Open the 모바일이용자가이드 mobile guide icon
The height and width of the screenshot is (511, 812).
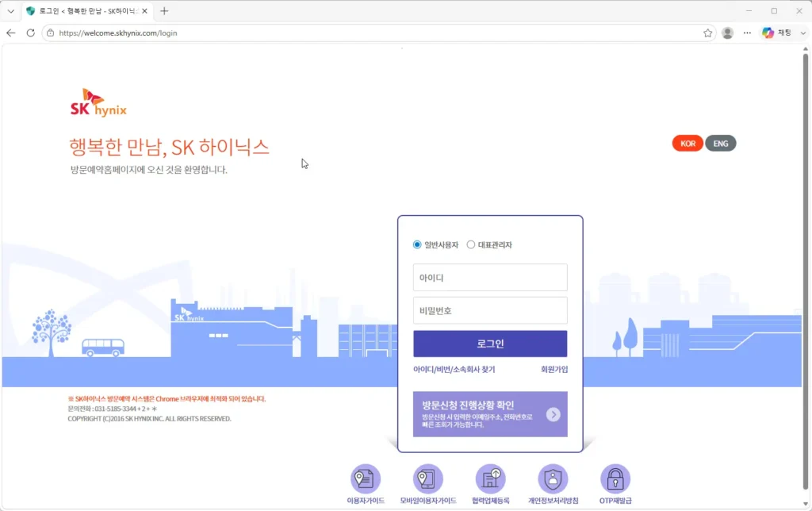pyautogui.click(x=427, y=479)
